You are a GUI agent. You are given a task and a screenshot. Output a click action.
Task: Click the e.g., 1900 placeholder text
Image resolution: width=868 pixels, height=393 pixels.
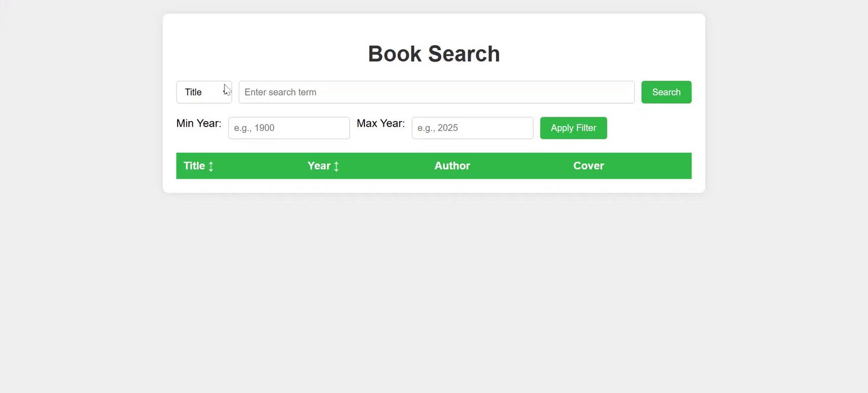click(255, 128)
